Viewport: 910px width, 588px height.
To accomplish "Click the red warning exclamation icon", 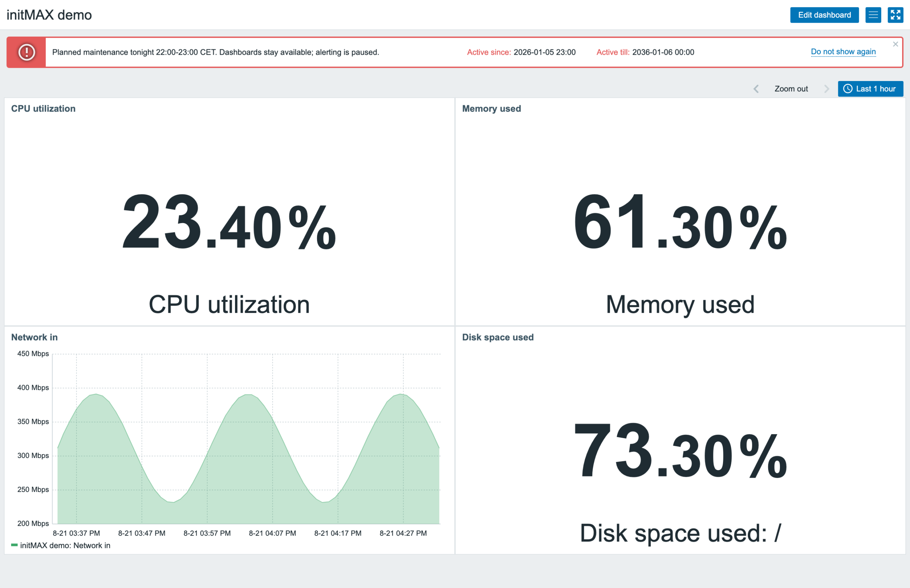I will click(x=26, y=52).
